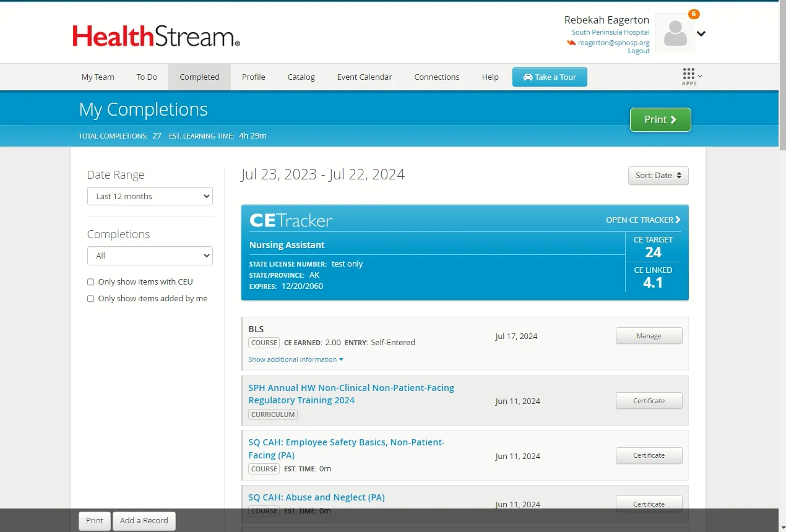Go to the Connections tab
Screen dimensions: 786x532
(x=436, y=77)
